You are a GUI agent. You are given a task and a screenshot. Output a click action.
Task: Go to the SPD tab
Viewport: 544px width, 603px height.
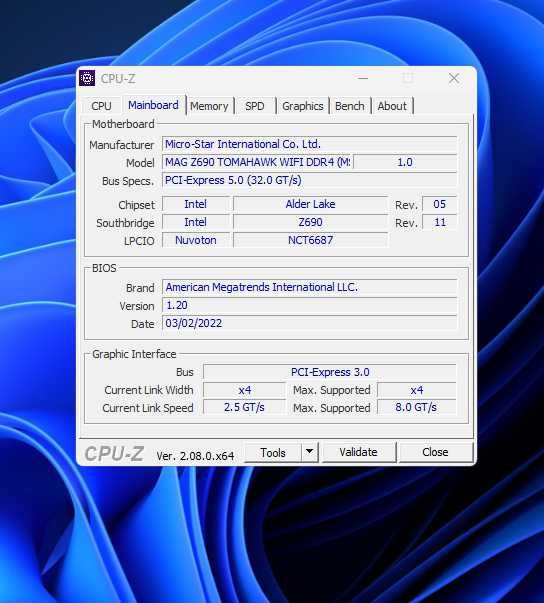tap(255, 106)
